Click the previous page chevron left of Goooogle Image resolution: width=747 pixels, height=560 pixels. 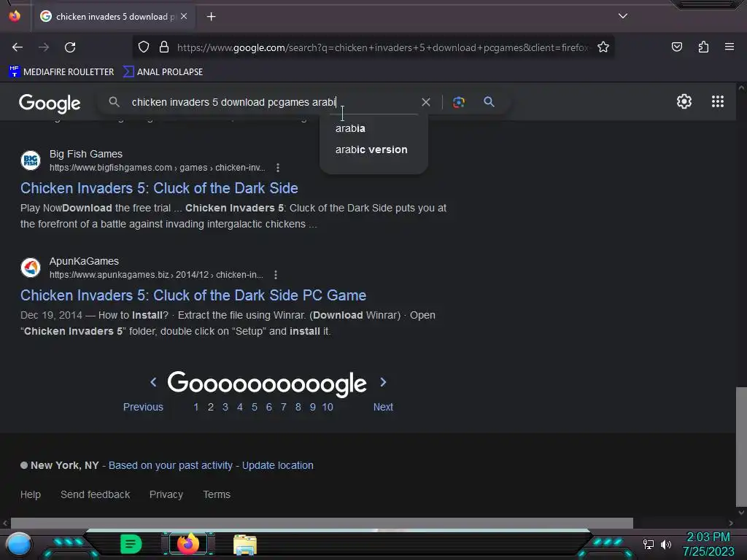(x=153, y=382)
